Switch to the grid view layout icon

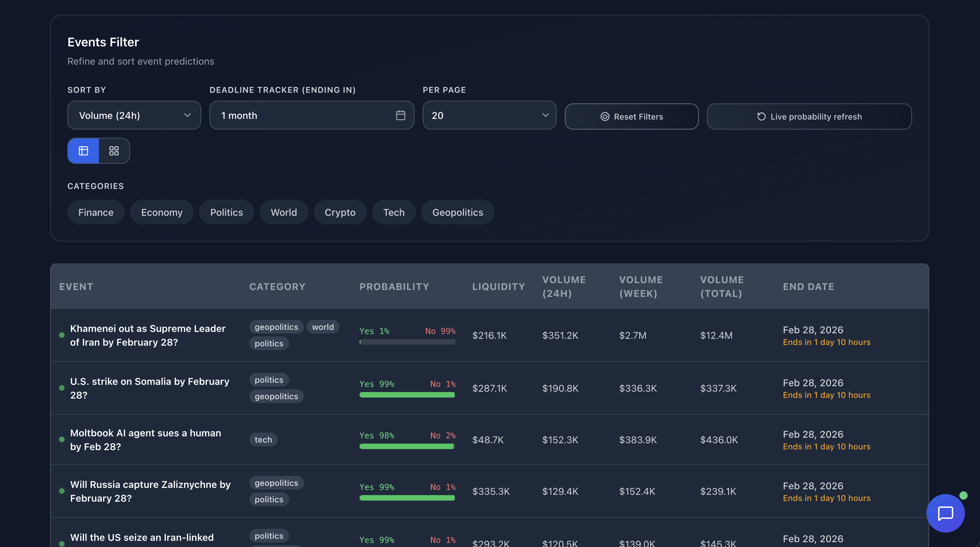click(114, 151)
